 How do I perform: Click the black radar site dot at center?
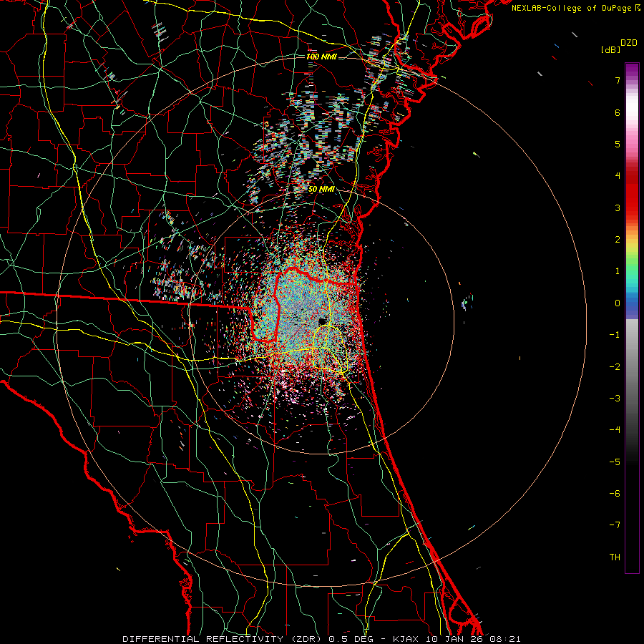[323, 321]
